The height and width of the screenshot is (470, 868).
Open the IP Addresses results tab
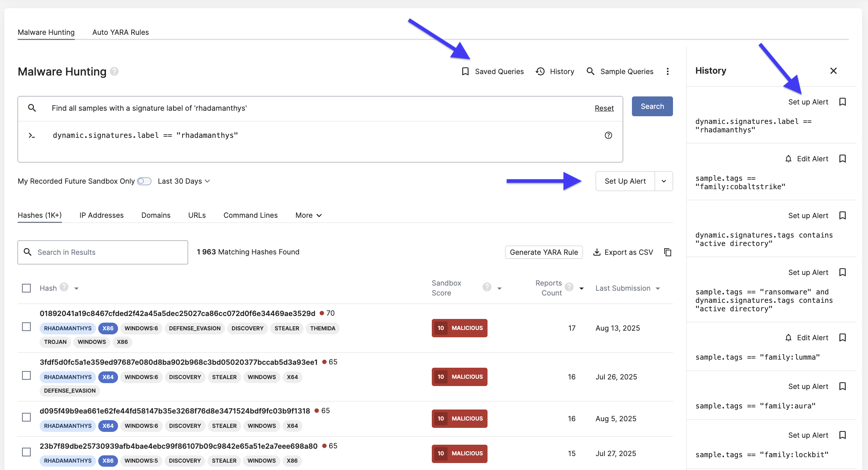click(101, 215)
